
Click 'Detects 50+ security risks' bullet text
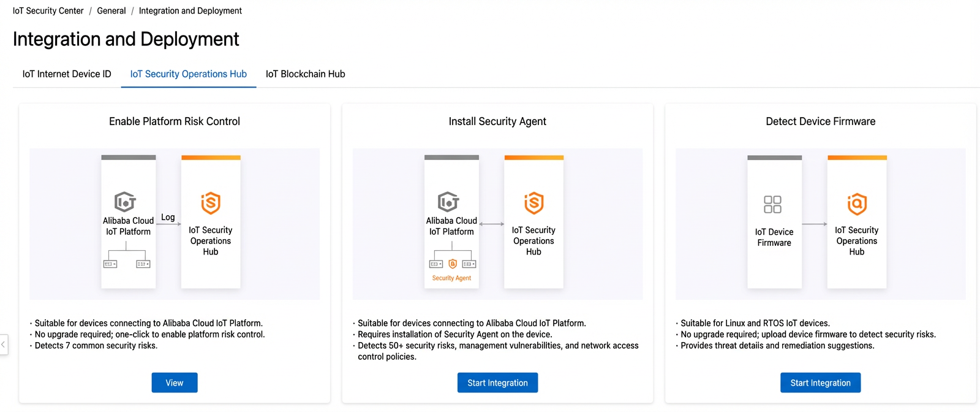coord(498,351)
